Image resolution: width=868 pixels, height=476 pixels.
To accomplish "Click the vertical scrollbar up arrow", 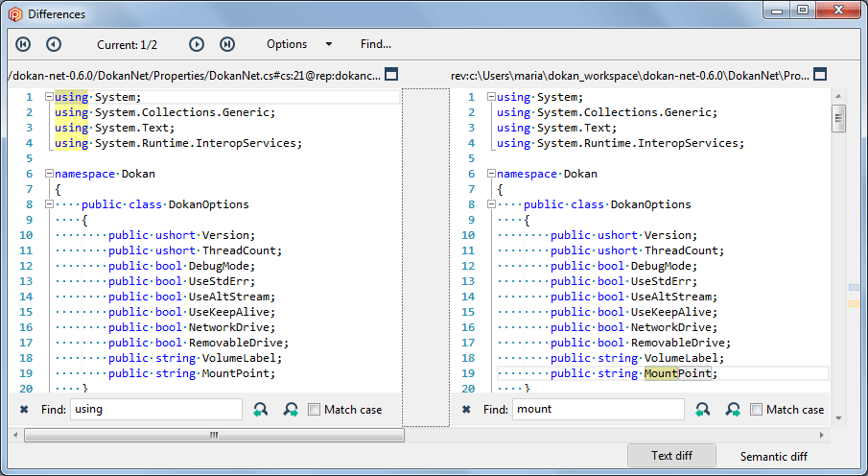I will click(x=838, y=96).
